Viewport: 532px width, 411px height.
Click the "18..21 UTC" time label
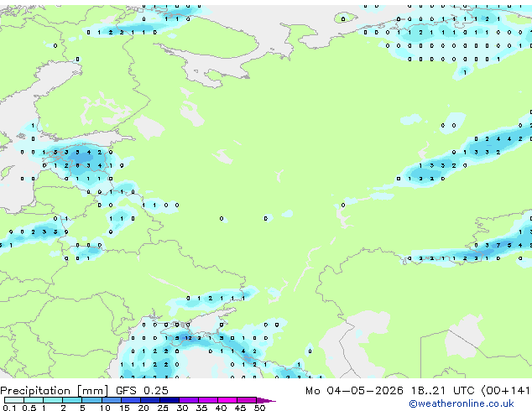pyautogui.click(x=441, y=391)
